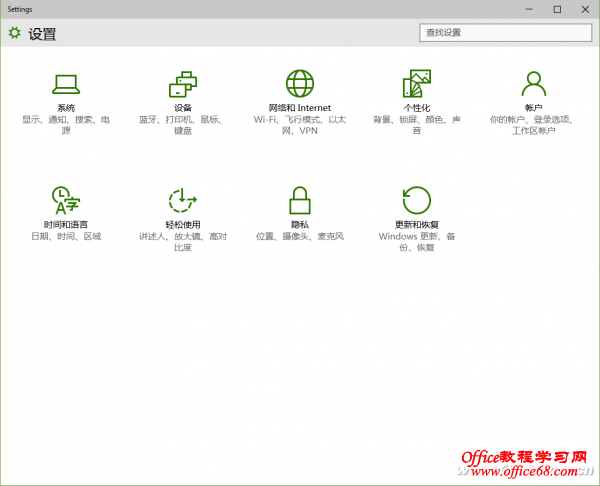Click description 日期、时间、区域

pos(66,236)
